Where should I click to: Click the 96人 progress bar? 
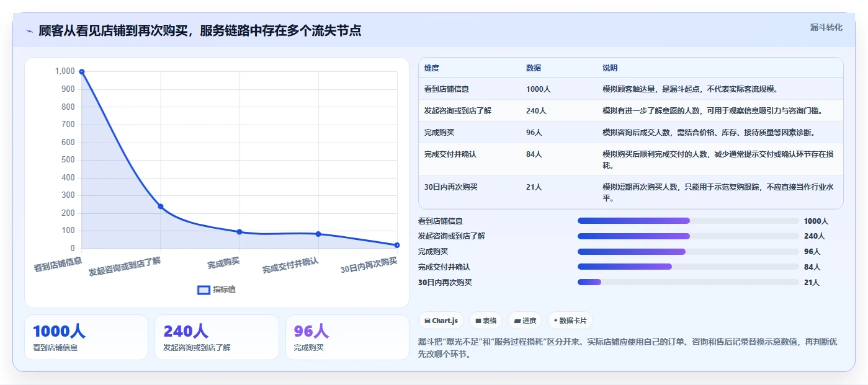[688, 251]
